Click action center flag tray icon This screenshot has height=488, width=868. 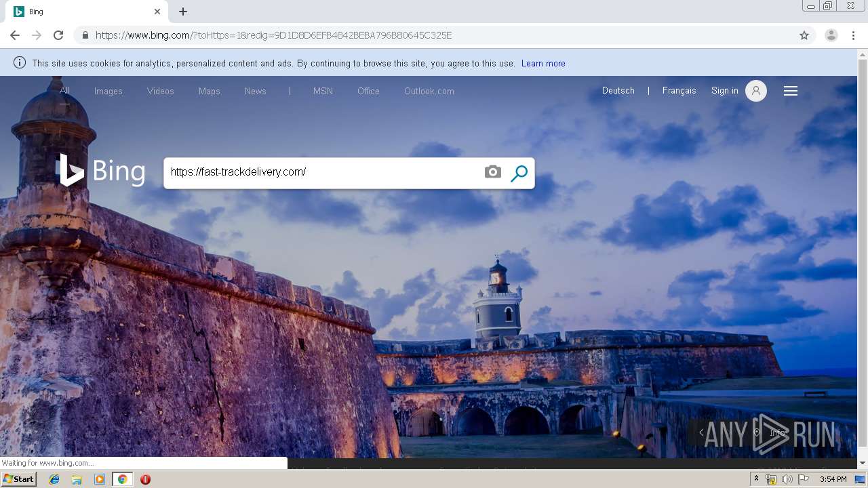click(x=804, y=479)
